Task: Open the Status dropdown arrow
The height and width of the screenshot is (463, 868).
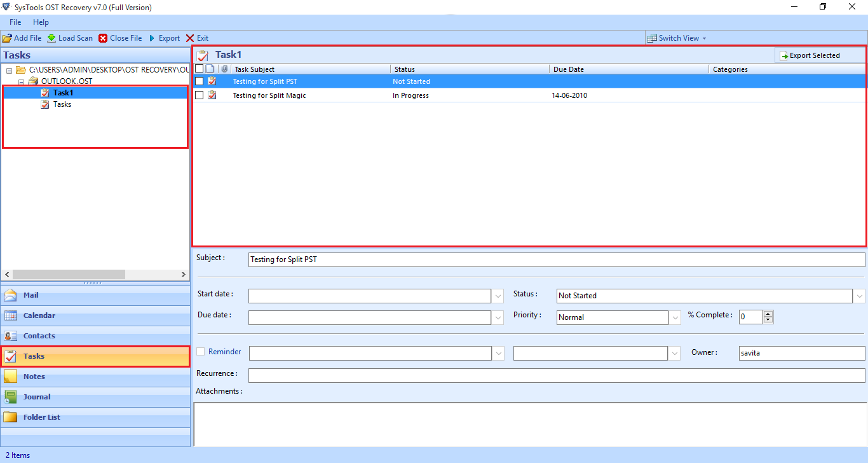Action: [860, 296]
